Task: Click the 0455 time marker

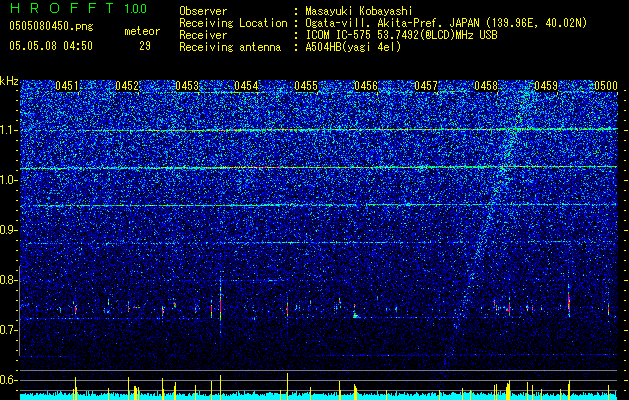Action: point(306,86)
